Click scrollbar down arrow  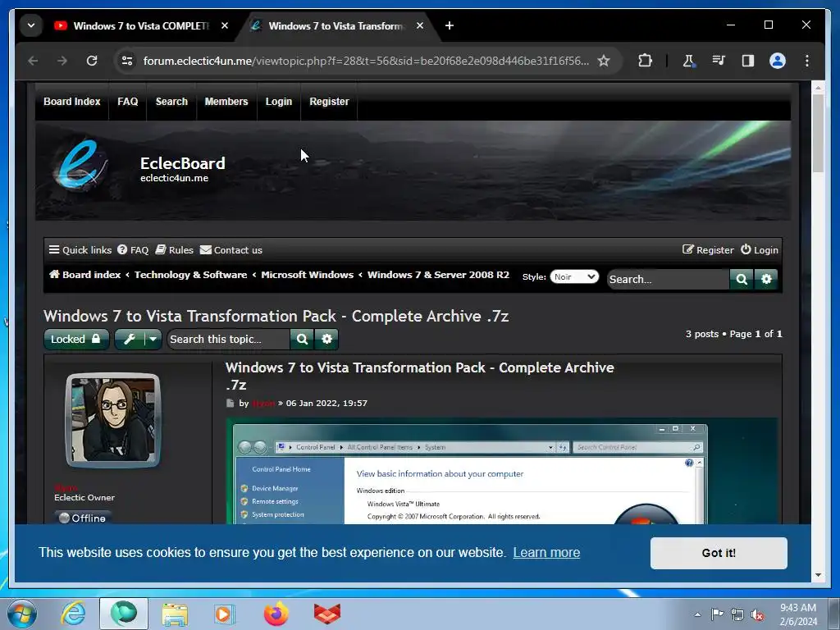818,575
